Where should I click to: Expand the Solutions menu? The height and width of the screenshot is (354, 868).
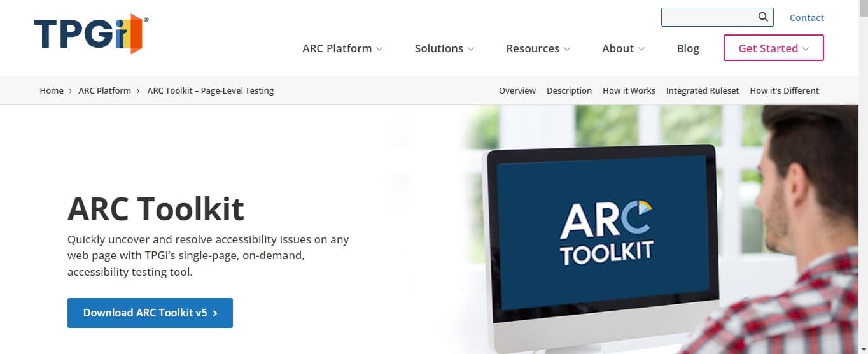click(x=444, y=48)
